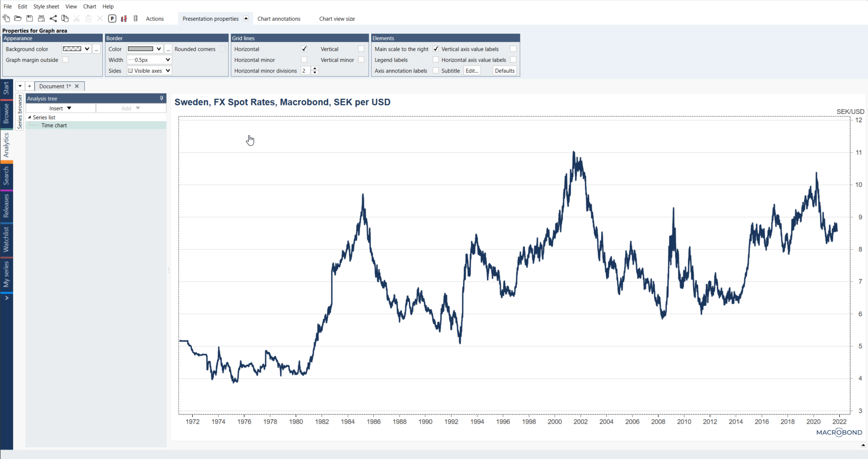868x459 pixels.
Task: Pin the Analysis tree panel
Action: tap(161, 98)
